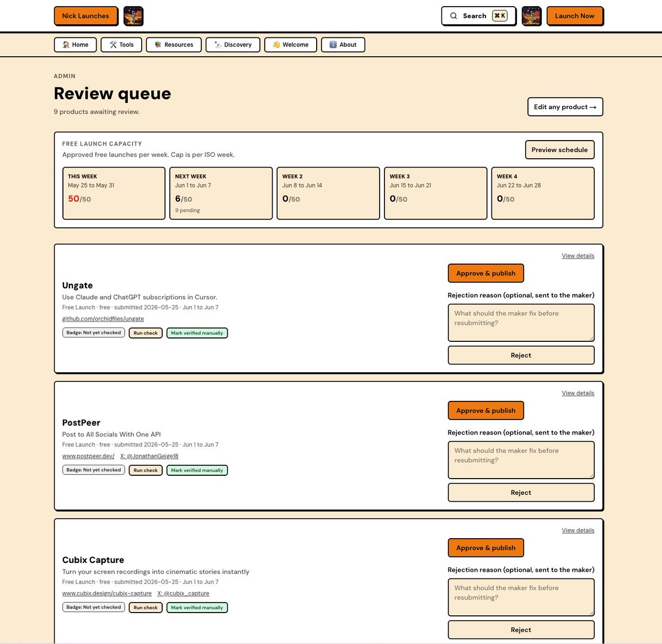Open the Home nav item
The height and width of the screenshot is (644, 662).
point(76,45)
